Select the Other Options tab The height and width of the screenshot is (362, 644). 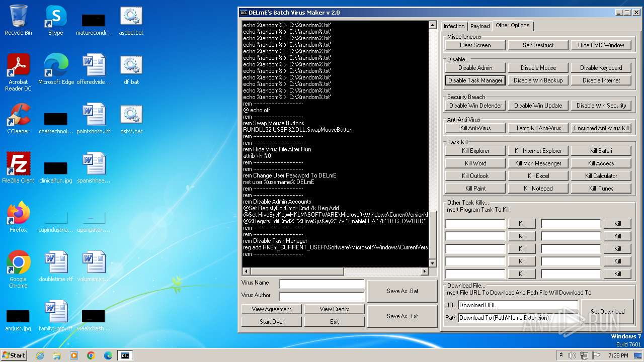tap(512, 25)
